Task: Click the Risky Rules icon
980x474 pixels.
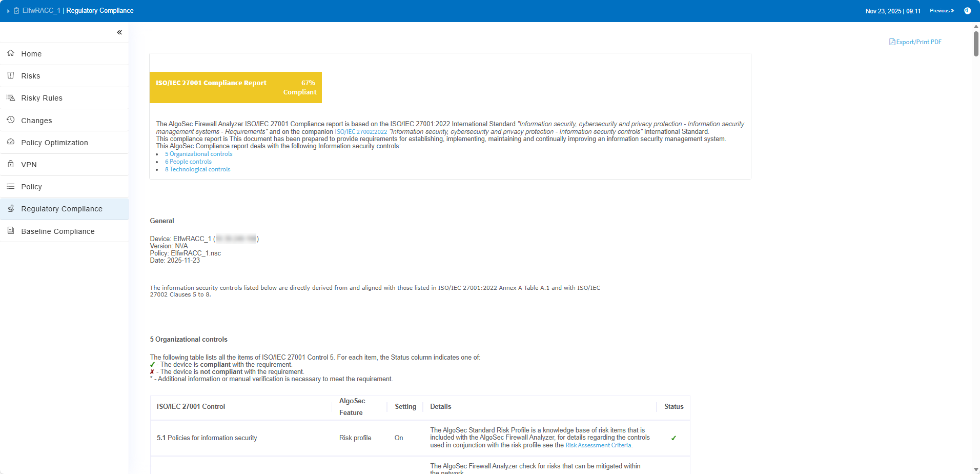Action: point(11,97)
